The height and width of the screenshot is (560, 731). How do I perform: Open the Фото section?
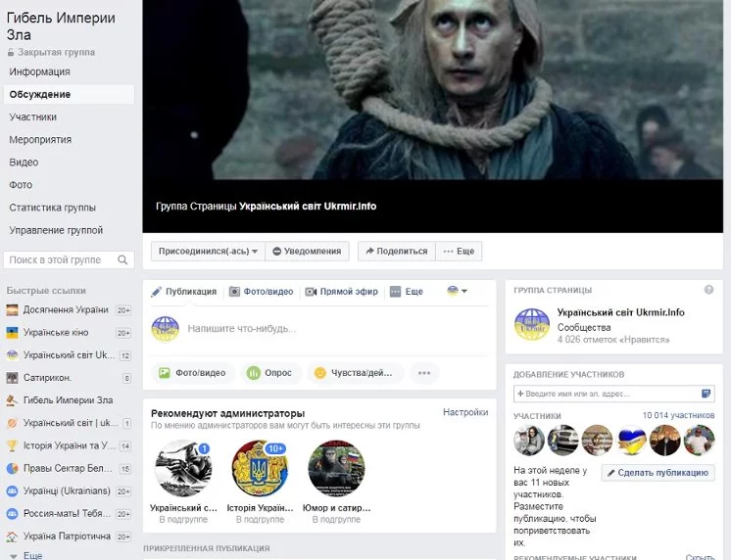click(x=21, y=185)
